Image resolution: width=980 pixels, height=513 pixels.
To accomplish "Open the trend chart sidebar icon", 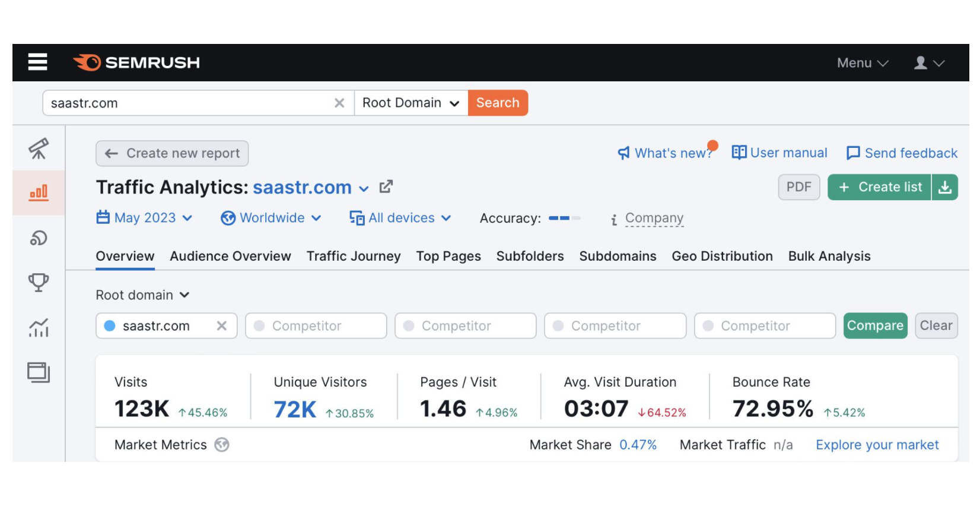I will point(39,327).
